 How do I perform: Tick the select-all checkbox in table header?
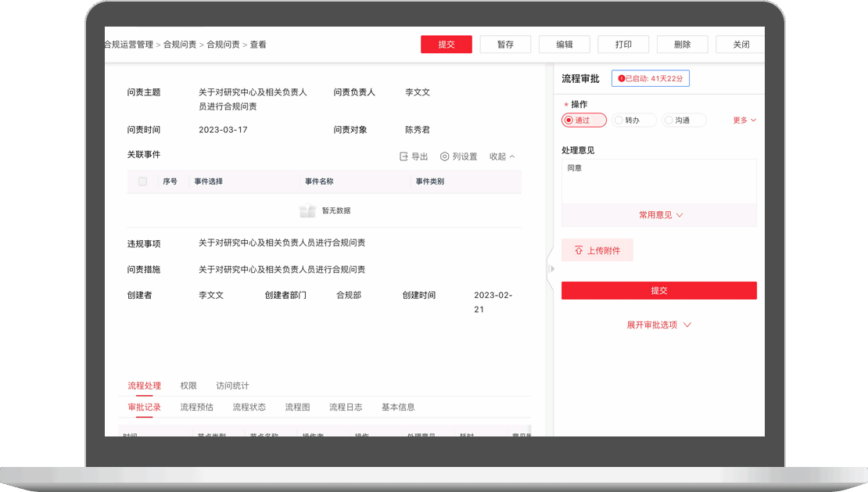click(x=142, y=181)
